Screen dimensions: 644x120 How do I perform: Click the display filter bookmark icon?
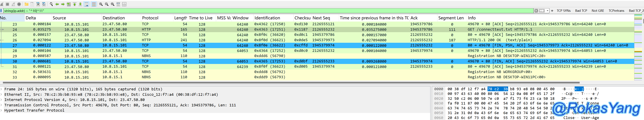coord(2,11)
